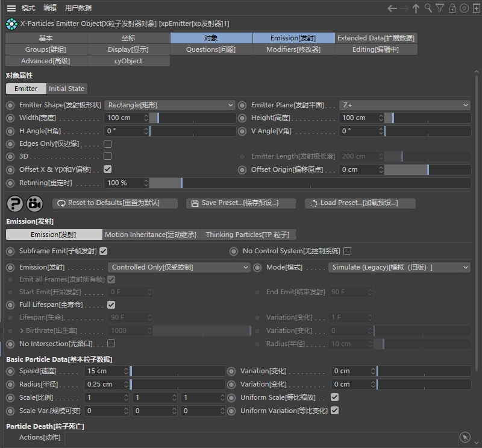Expand the Birthrate disclosure arrow
This screenshot has height=448, width=482.
(22, 331)
